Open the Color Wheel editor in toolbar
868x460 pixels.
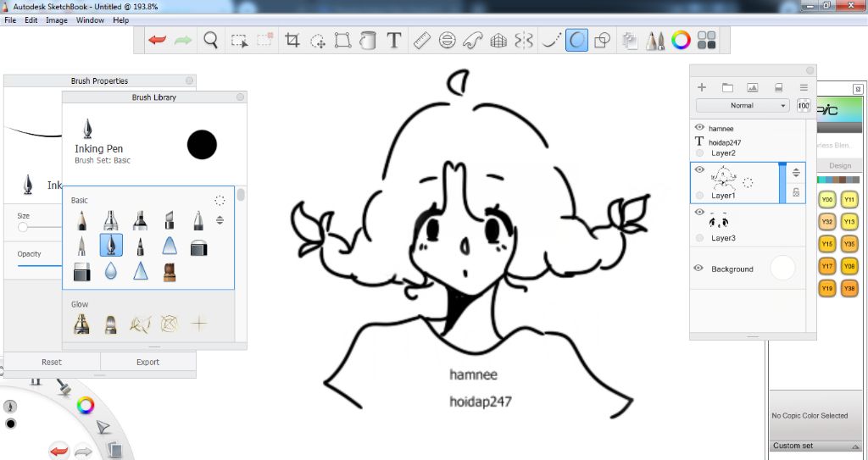[x=681, y=40]
